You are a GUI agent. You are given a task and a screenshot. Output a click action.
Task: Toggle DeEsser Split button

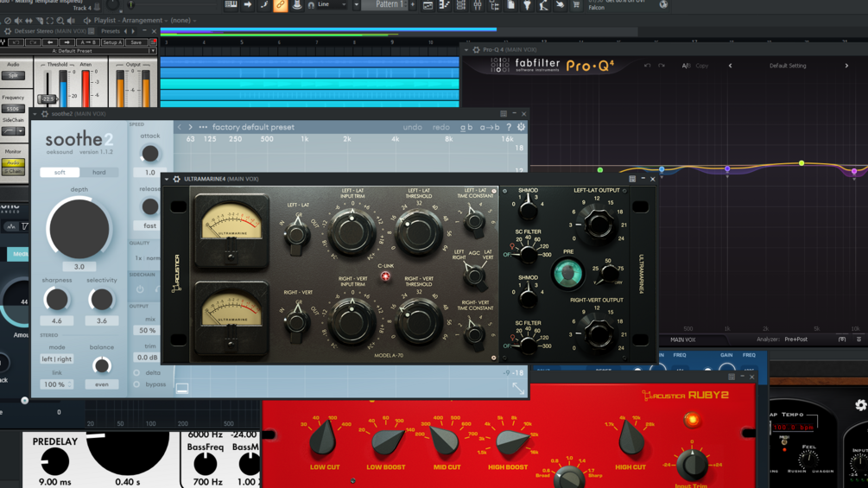(x=13, y=75)
